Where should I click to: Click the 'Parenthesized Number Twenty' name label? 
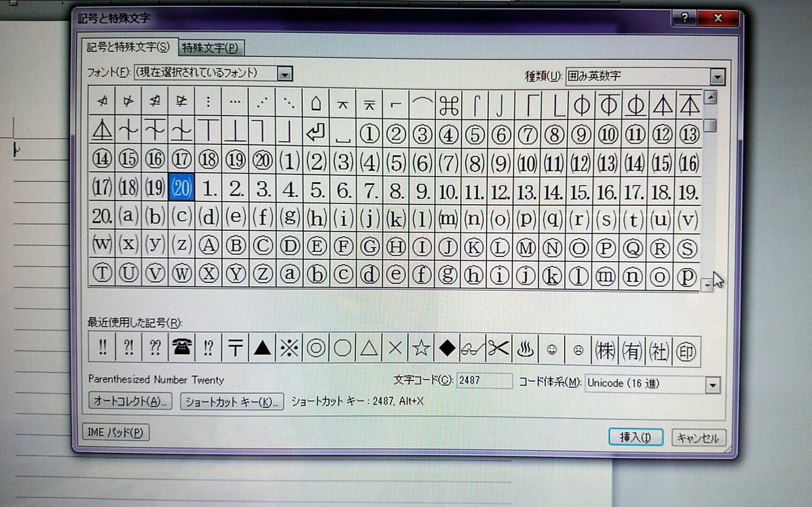pos(156,380)
